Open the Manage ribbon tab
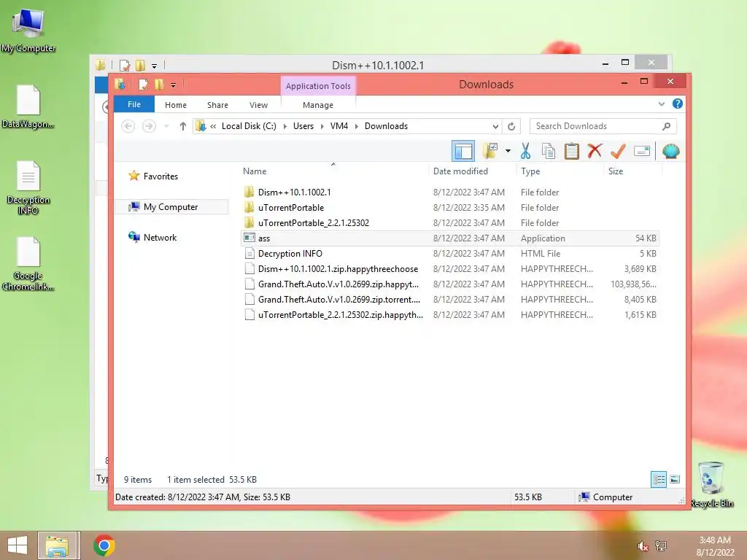747x560 pixels. click(x=318, y=105)
